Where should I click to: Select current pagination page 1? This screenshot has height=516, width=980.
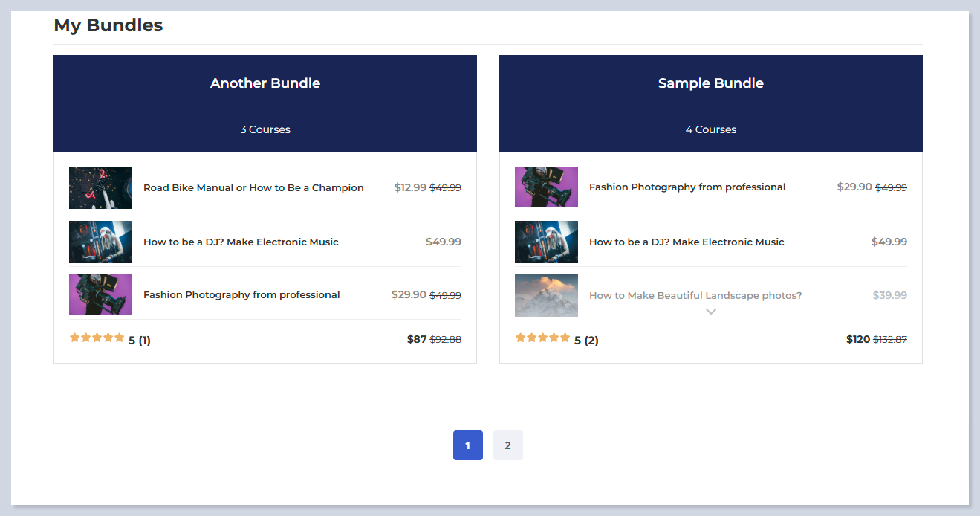click(467, 445)
